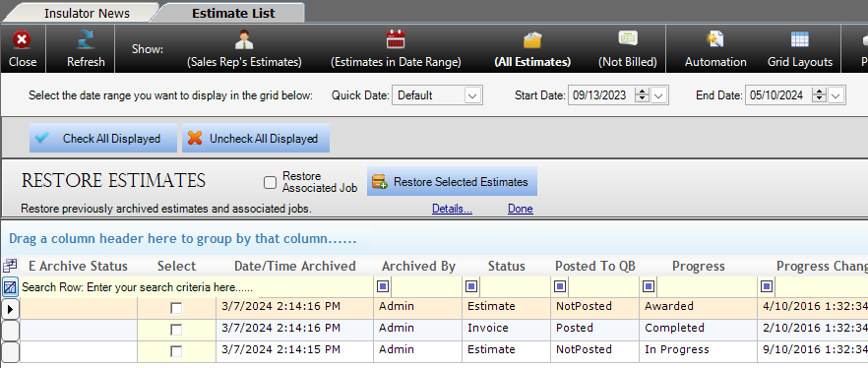This screenshot has height=368, width=868.
Task: Open the Automation tool
Action: (x=715, y=48)
